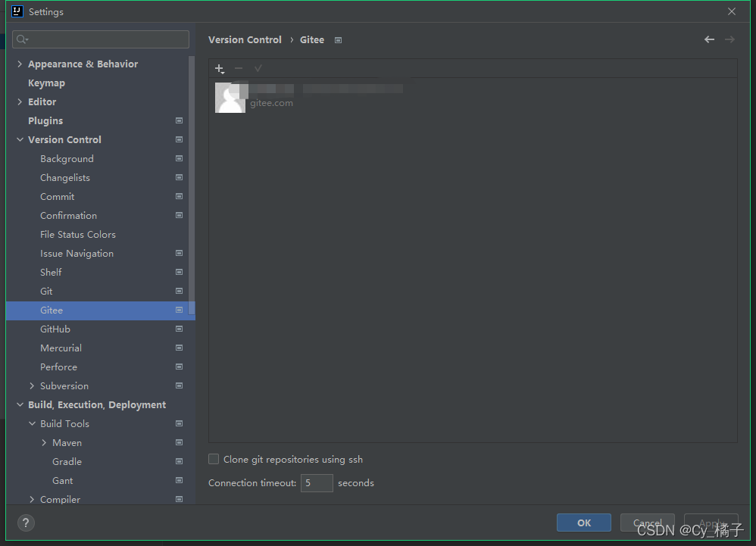756x546 pixels.
Task: Click the Cancel button
Action: click(x=647, y=523)
